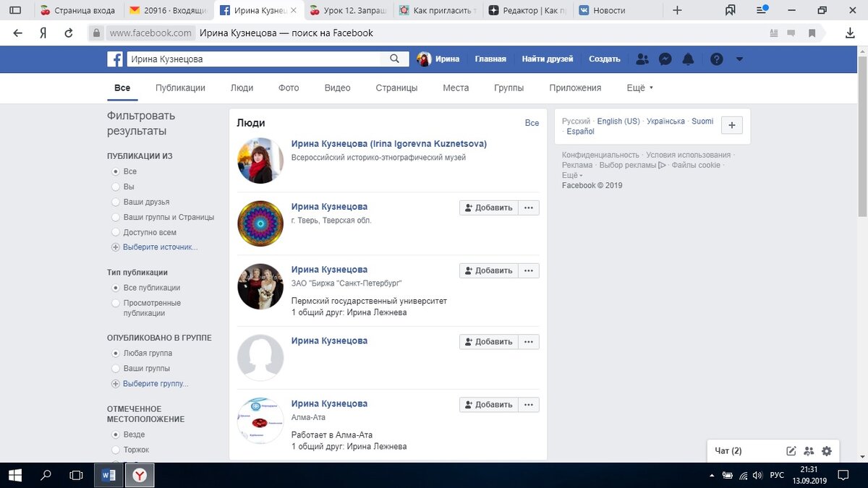Viewport: 868px width, 488px height.
Task: Select 'Все' under ПУБЛИКАЦИИ ИЗ
Action: tap(116, 171)
